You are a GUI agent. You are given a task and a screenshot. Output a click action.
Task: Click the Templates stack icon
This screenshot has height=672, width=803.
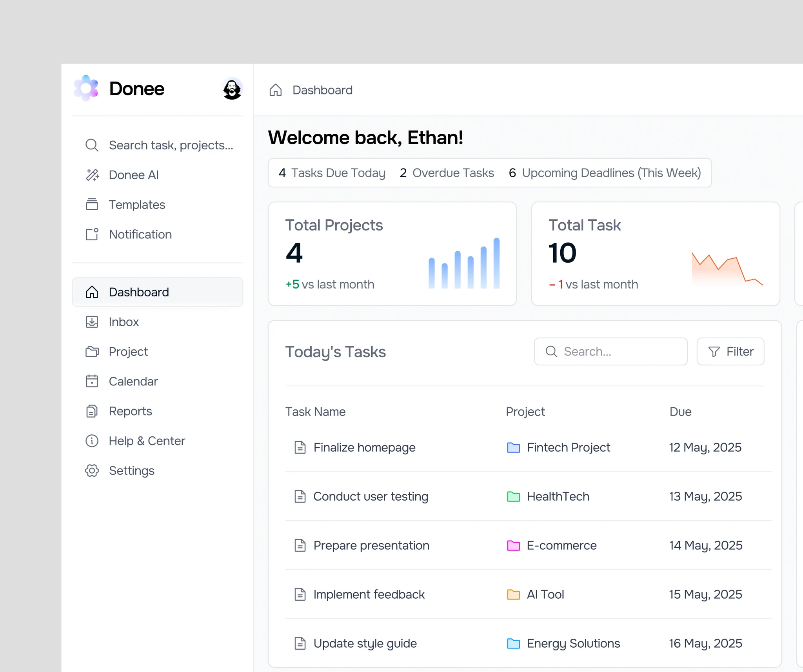click(x=92, y=204)
